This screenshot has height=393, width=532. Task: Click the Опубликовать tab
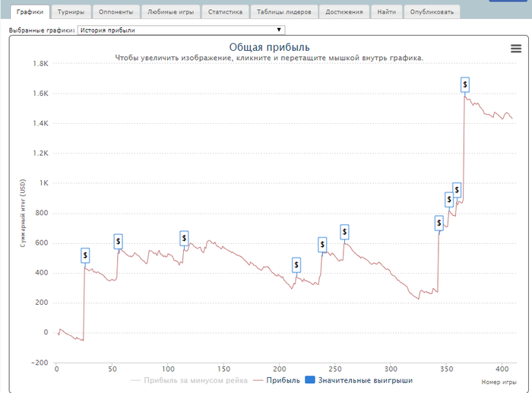pos(432,12)
